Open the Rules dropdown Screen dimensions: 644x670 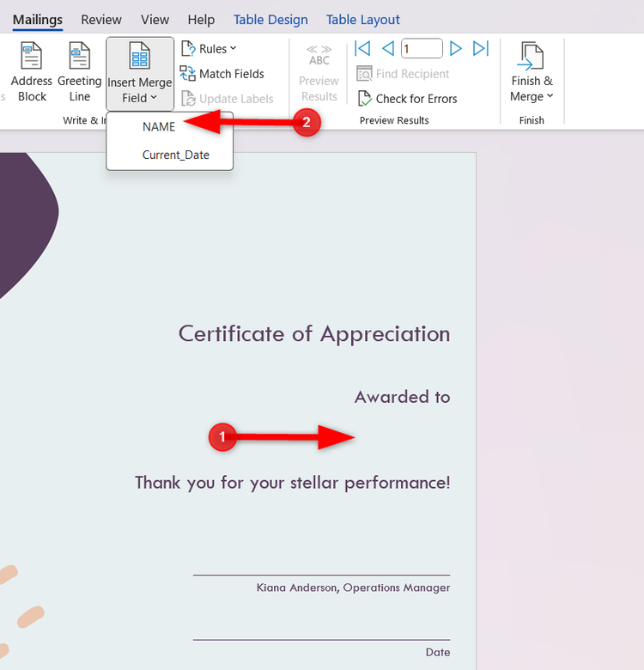pyautogui.click(x=209, y=49)
